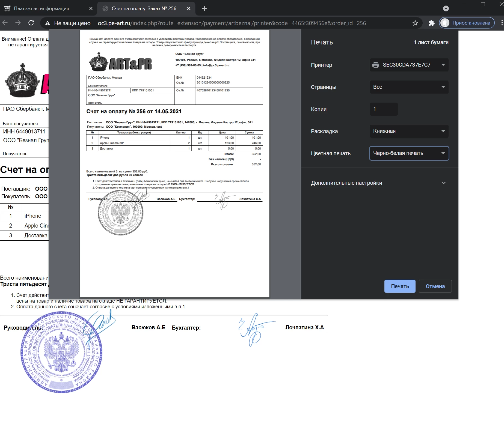Click the 'Отмена' cancel button
Viewport: 504px width, 430px height.
pyautogui.click(x=435, y=286)
